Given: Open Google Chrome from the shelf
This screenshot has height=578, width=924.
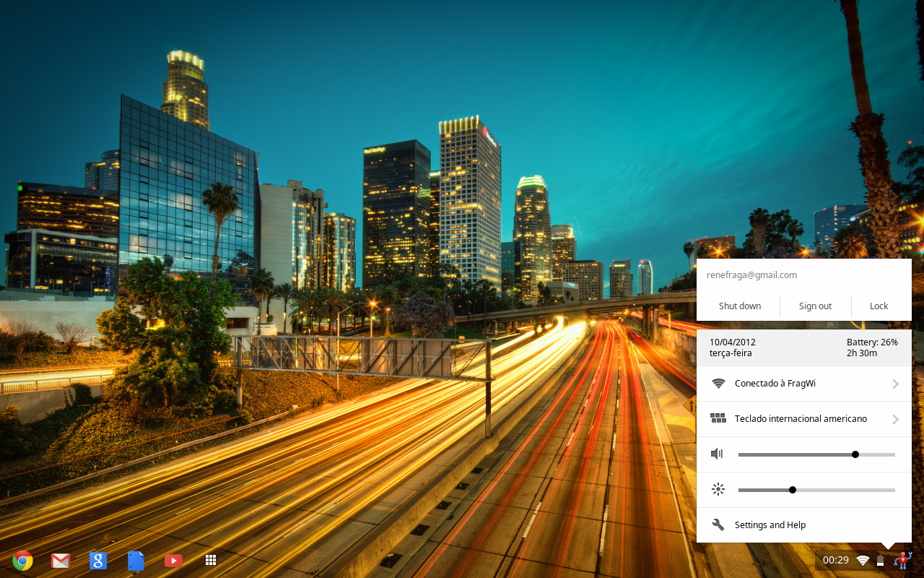Looking at the screenshot, I should pyautogui.click(x=22, y=560).
